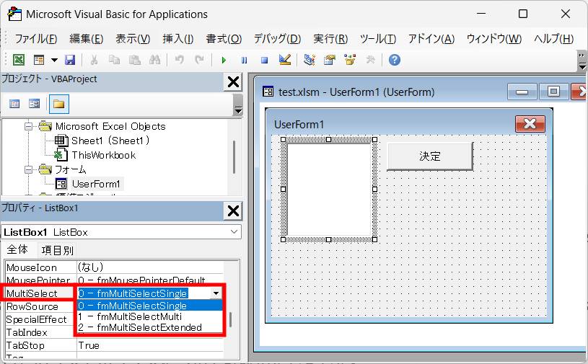Open Project Explorer toolbar icon

[x=310, y=60]
